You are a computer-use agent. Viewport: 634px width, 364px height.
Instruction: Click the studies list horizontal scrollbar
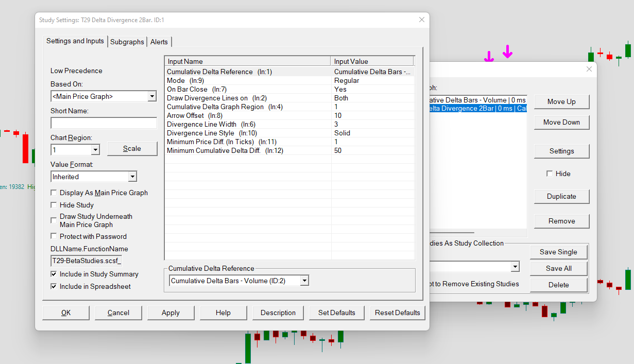(453, 233)
